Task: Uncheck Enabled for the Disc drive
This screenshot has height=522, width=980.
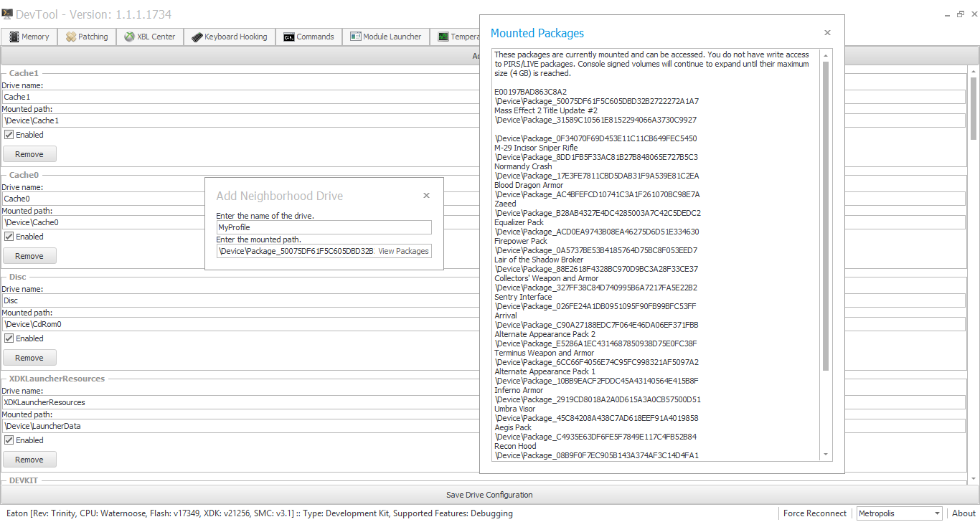Action: click(9, 338)
